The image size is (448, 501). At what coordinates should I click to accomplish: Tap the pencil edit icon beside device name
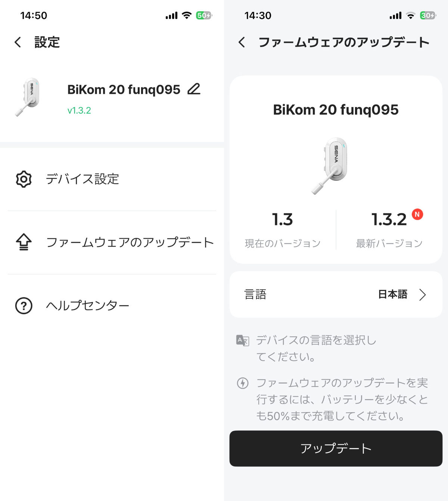(x=194, y=89)
